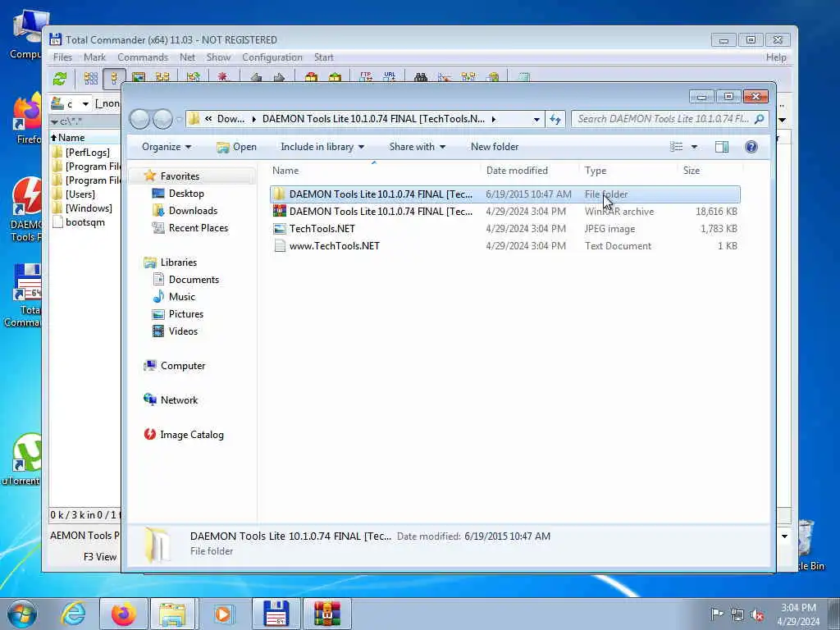
Task: Open Music library
Action: 181,297
